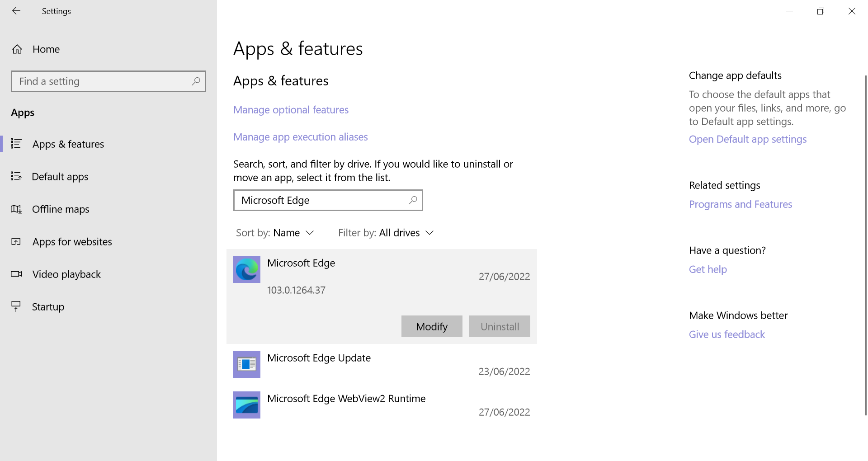Click the Video playback camera icon
The width and height of the screenshot is (868, 461).
16,274
